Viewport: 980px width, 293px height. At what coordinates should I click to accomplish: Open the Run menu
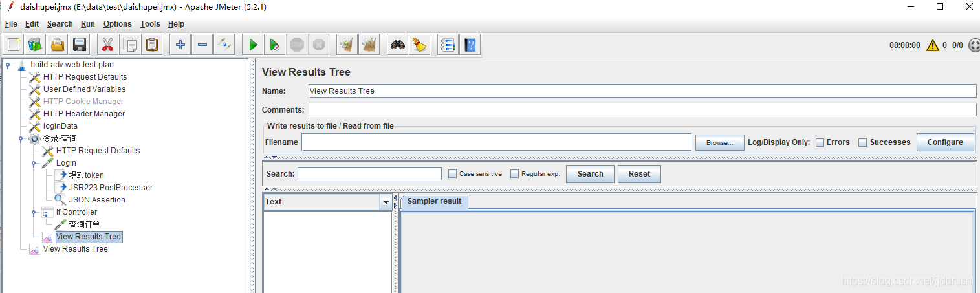(x=87, y=24)
